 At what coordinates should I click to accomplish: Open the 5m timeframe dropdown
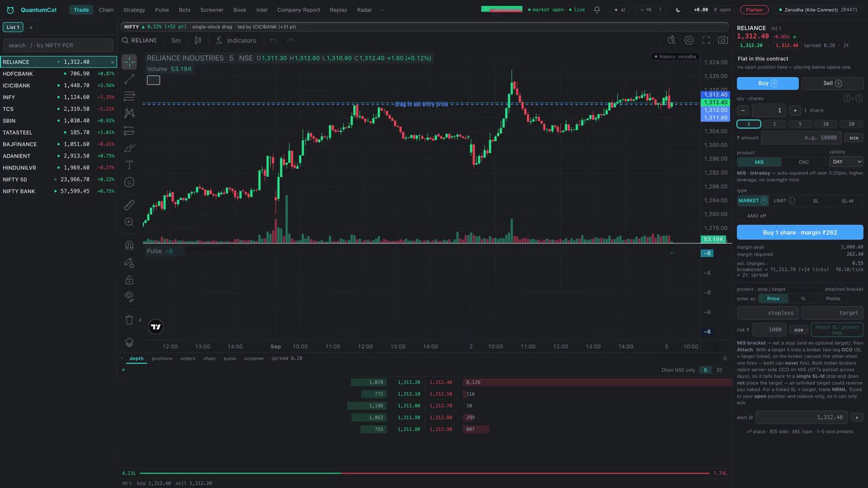point(175,40)
